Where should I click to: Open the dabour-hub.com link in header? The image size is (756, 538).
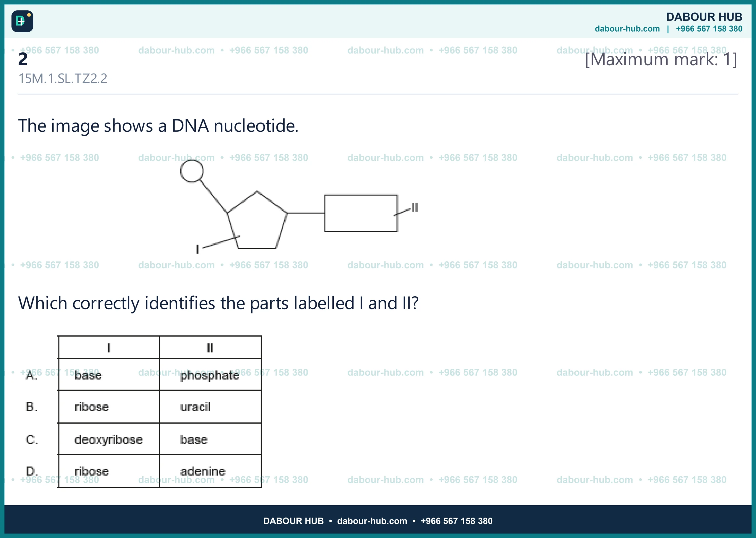click(627, 29)
